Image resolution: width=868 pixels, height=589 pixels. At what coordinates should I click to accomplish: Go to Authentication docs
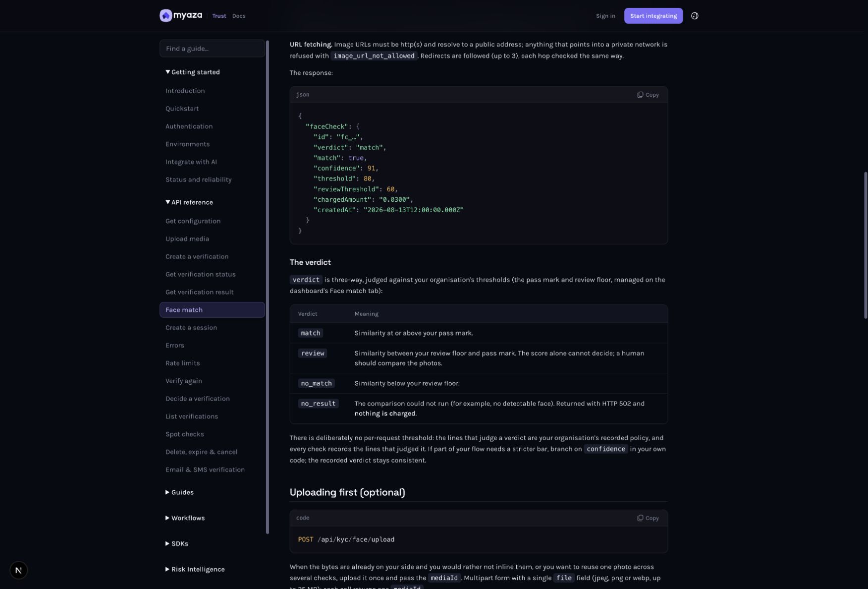tap(189, 126)
